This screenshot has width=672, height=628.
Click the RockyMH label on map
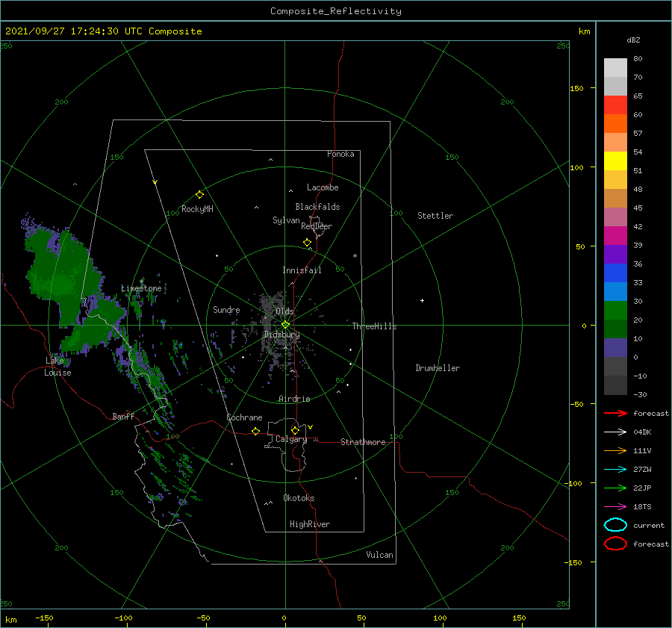197,209
